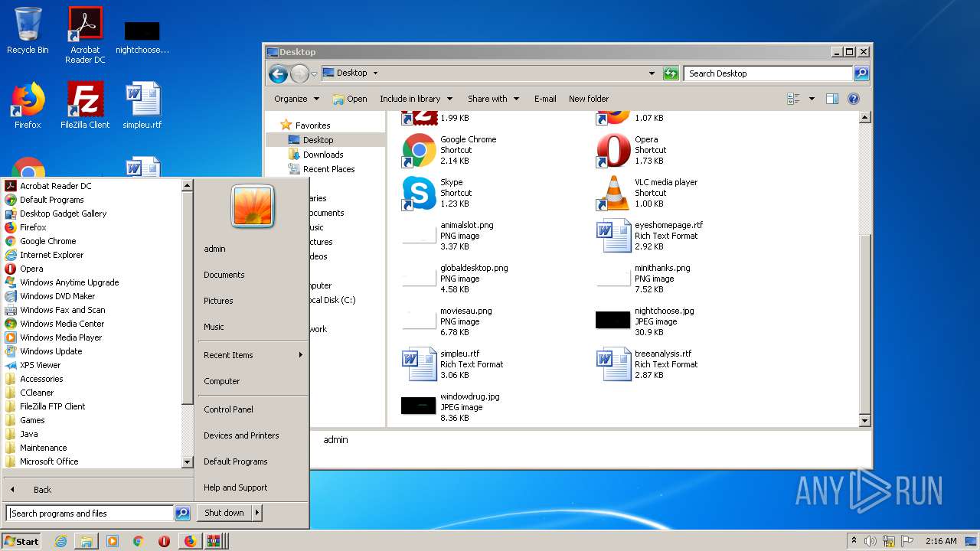Click Opera icon on the taskbar
This screenshot has height=551, width=980.
coord(164,541)
